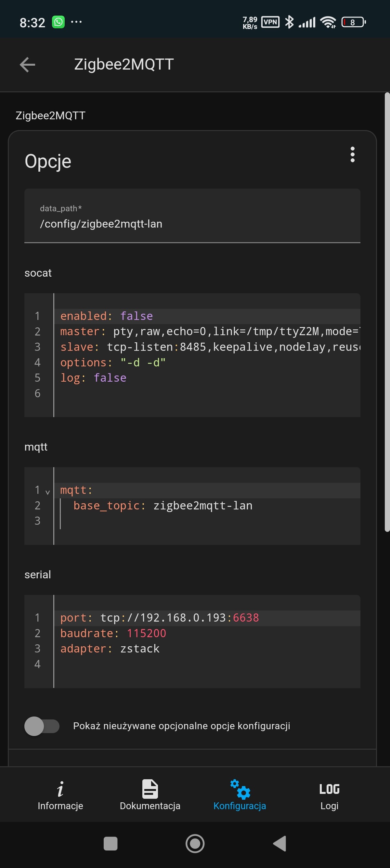The height and width of the screenshot is (868, 390).
Task: Tap the Android home circle button
Action: (195, 844)
